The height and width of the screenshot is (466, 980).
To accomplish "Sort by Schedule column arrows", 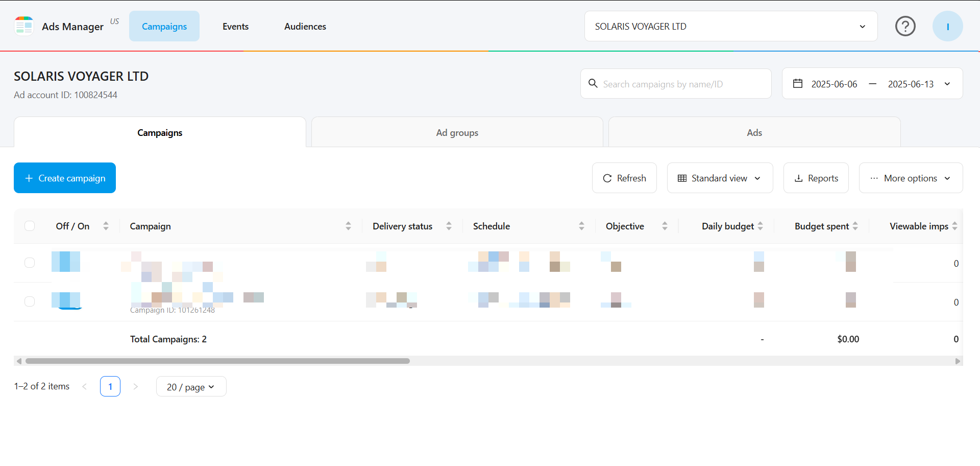I will (x=581, y=226).
